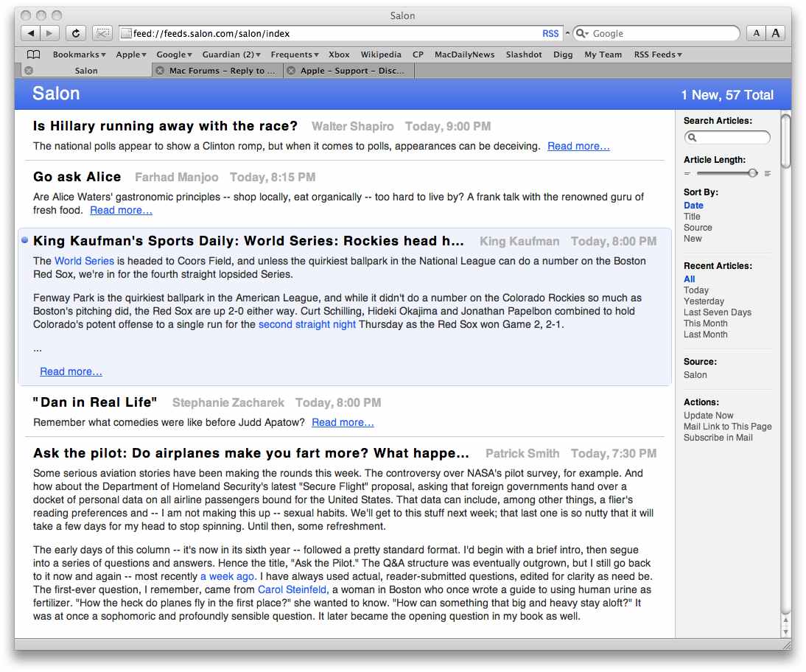
Task: Open the MacDailyNews bookmark
Action: [465, 55]
